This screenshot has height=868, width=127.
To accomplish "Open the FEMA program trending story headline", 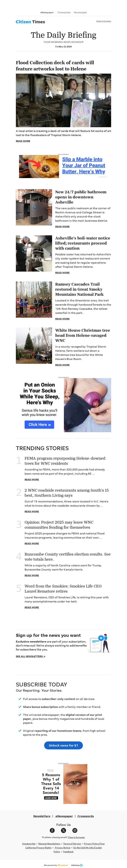I will point(65,461).
